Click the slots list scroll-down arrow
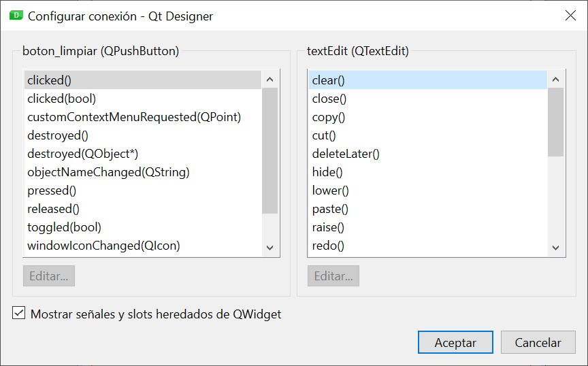Screen dimensions: 588x366 point(556,248)
